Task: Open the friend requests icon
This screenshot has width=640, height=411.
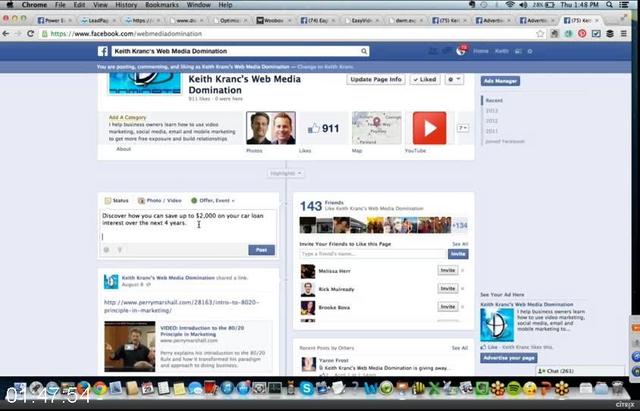Action: [x=433, y=51]
